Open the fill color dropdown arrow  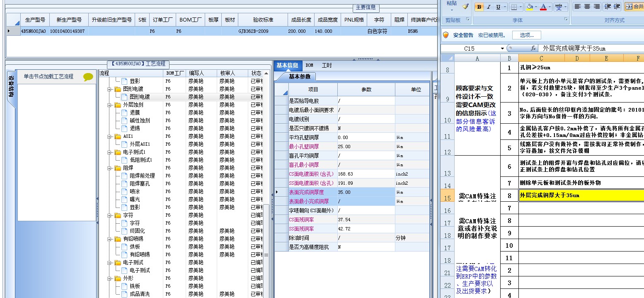click(x=536, y=7)
